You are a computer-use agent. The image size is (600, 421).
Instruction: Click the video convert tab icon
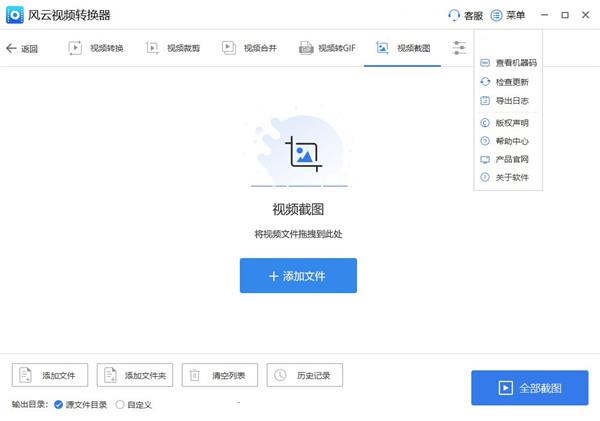coord(75,48)
